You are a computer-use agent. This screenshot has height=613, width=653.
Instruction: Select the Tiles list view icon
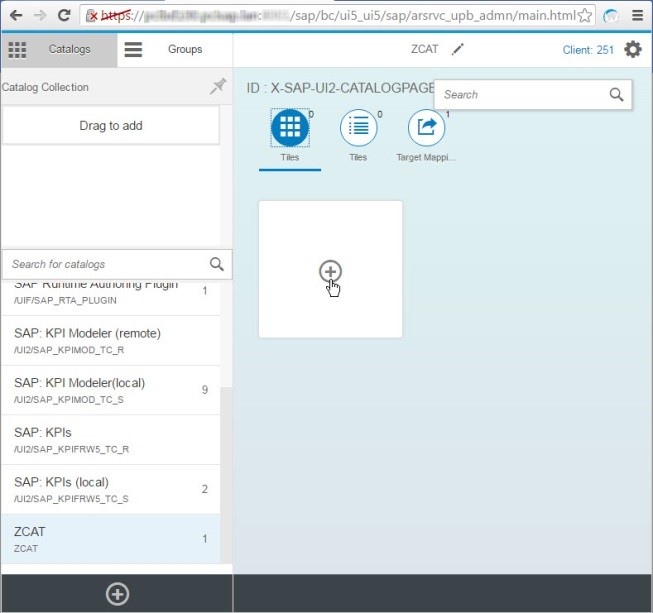358,128
